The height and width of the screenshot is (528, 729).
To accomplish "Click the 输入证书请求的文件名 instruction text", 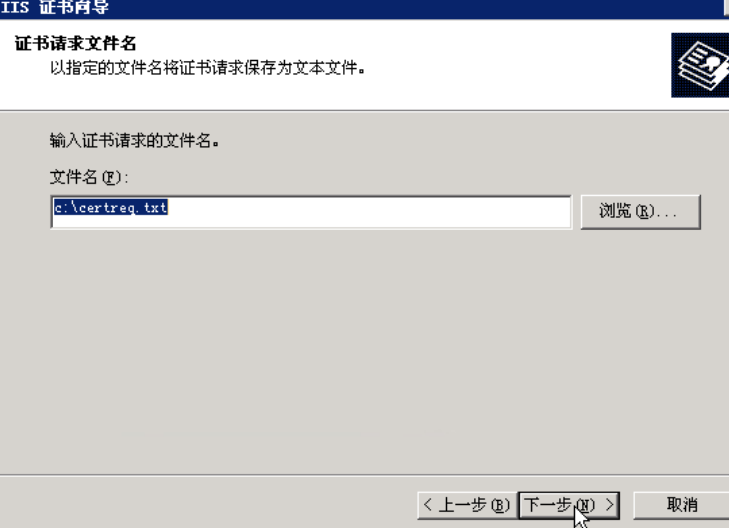I will (x=134, y=140).
